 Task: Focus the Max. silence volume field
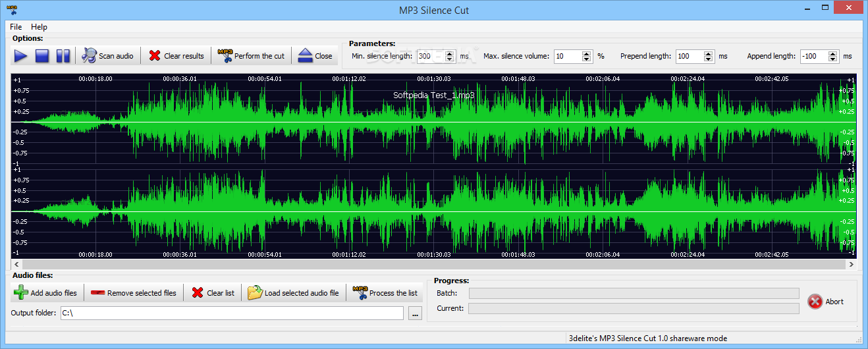pos(568,57)
